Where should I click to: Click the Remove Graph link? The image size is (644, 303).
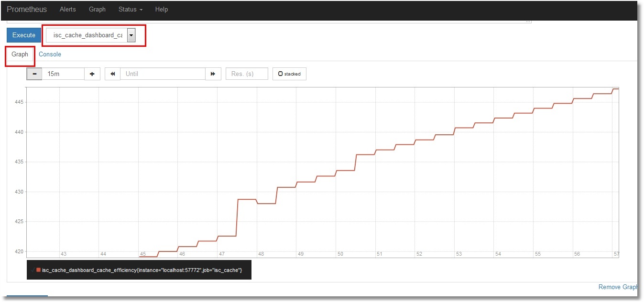coord(618,287)
